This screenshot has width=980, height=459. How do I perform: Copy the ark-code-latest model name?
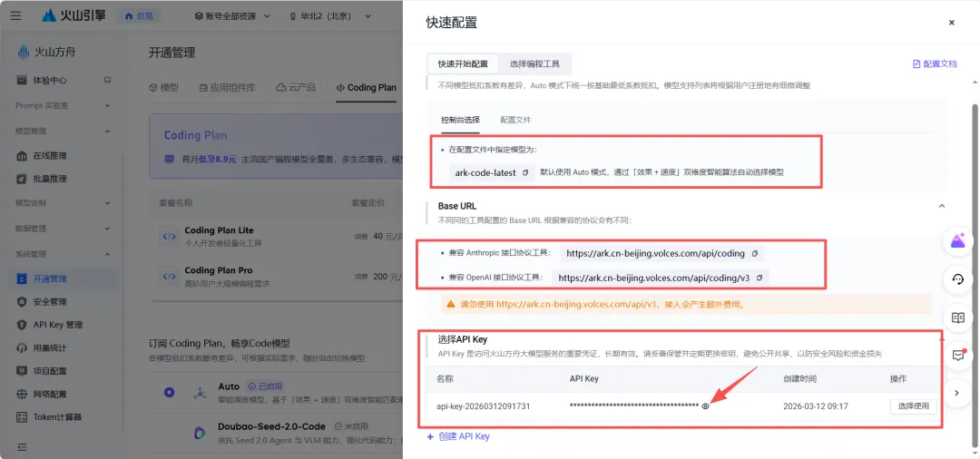click(x=525, y=172)
